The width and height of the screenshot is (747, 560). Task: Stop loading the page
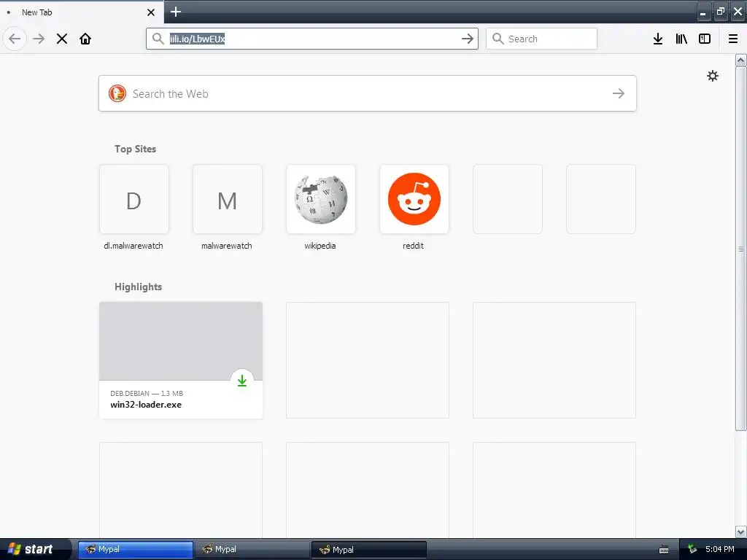[x=62, y=39]
